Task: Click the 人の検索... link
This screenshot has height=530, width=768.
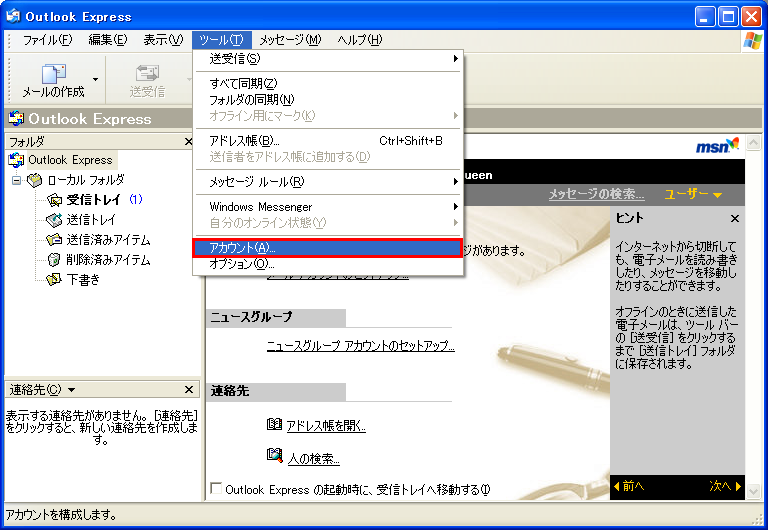Action: (313, 458)
